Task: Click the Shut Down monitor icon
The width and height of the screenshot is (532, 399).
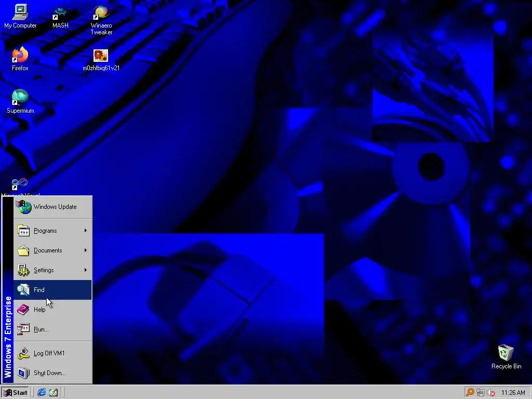Action: pos(23,373)
